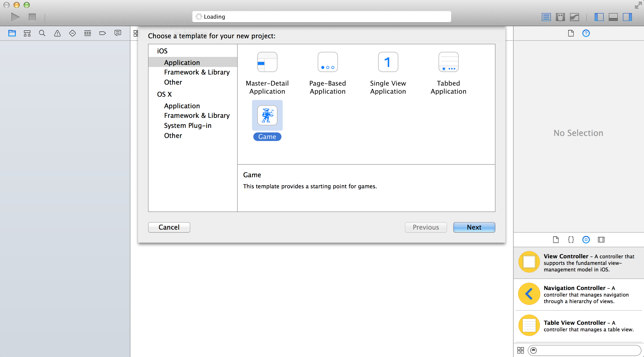Show the Object library icon
The image size is (644, 357).
[x=586, y=240]
